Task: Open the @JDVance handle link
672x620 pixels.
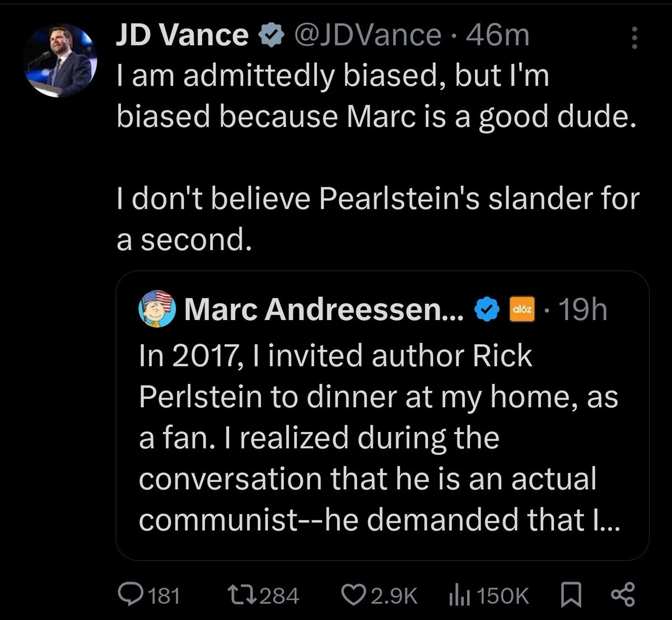Action: click(366, 36)
